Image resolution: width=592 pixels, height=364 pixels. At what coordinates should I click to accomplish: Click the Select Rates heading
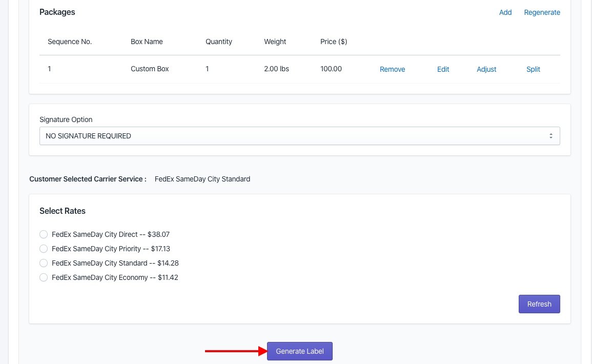click(63, 211)
